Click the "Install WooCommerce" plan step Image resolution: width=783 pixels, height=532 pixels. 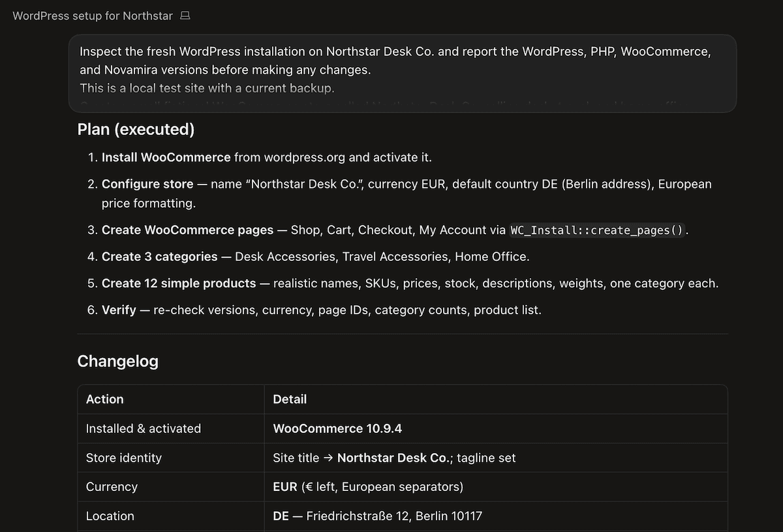coord(267,157)
